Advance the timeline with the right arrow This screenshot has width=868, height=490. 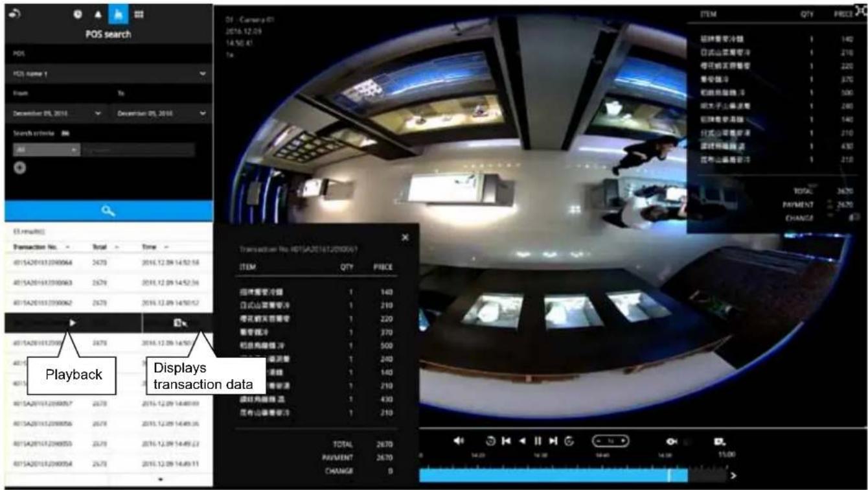[733, 476]
